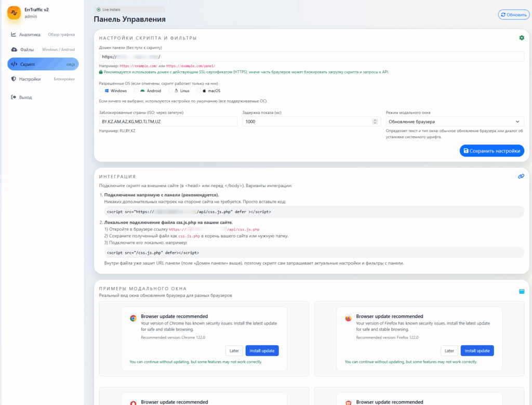Image resolution: width=532 pixels, height=405 pixels.
Task: Click the Обновить refresh button
Action: tap(513, 15)
